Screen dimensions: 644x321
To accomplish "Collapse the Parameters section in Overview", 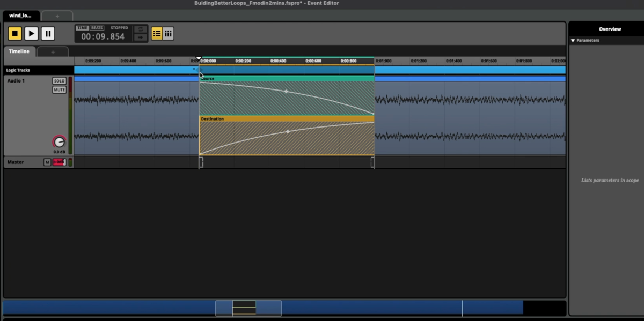I will [x=573, y=40].
